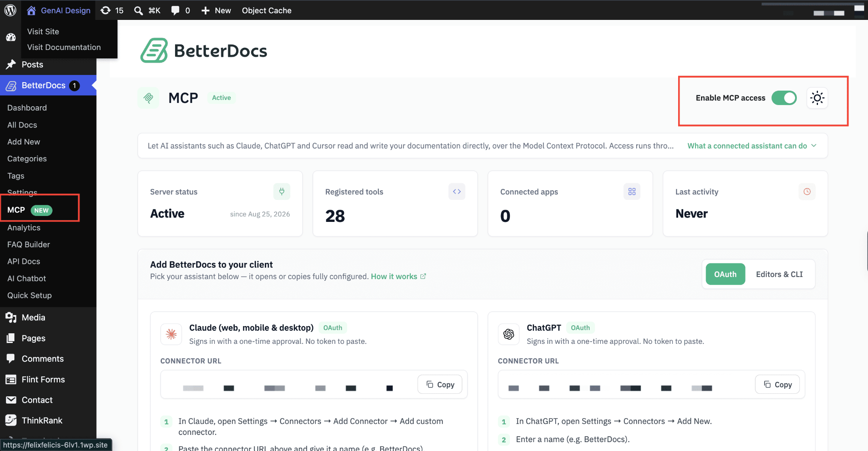Open the AI Chatbot submenu item

[x=26, y=278]
